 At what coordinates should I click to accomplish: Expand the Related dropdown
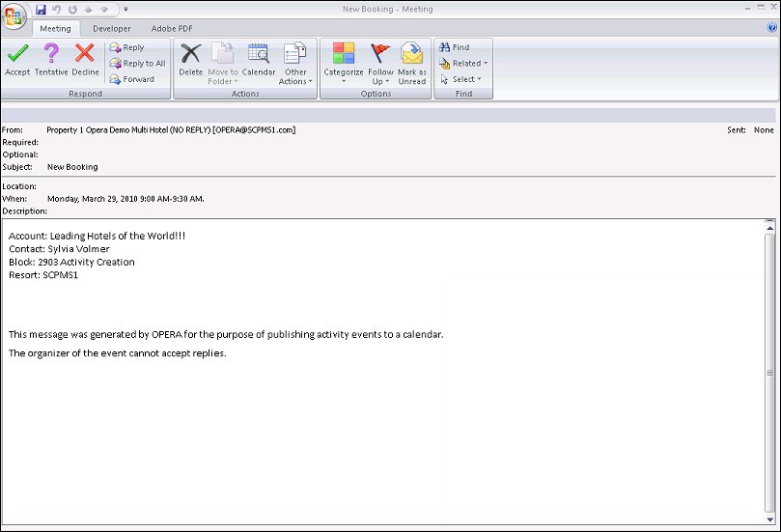tap(463, 64)
